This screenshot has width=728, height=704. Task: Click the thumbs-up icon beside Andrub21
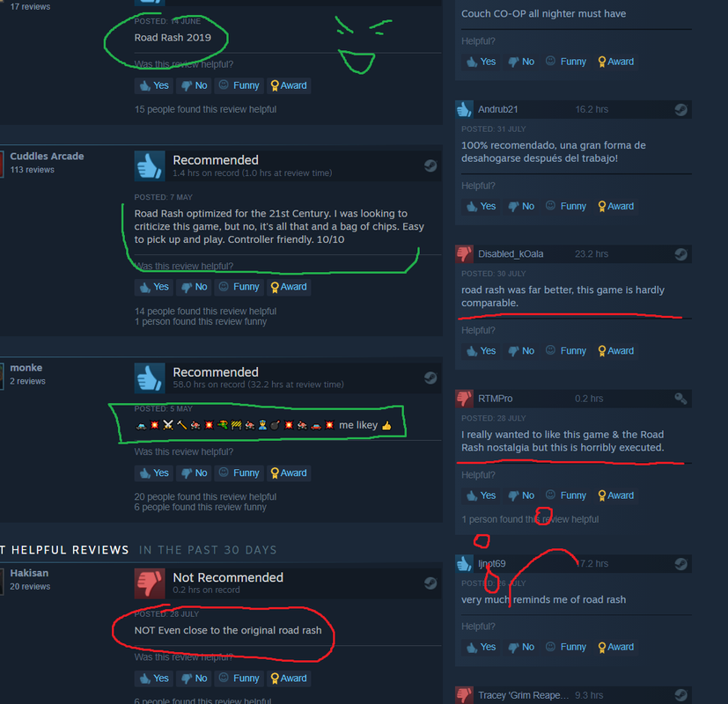click(464, 109)
